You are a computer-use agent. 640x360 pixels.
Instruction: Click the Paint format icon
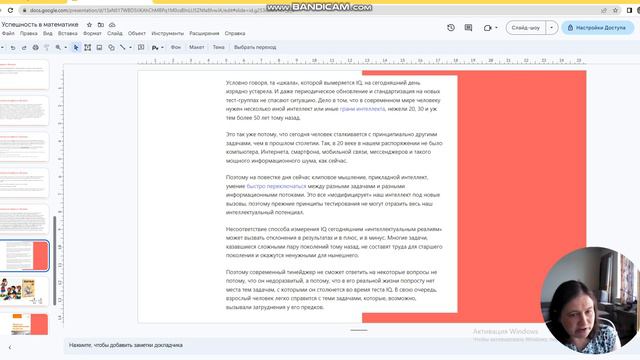tap(47, 48)
